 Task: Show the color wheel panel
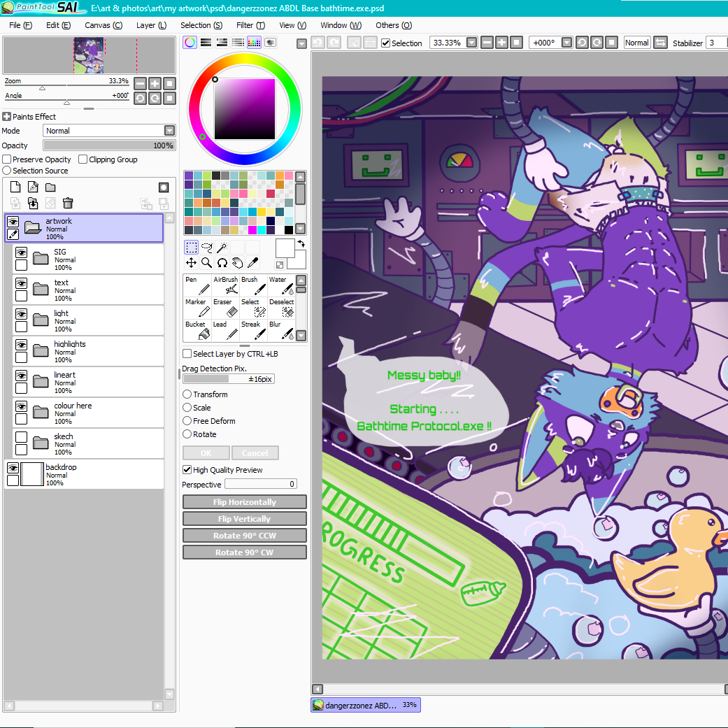pos(190,43)
